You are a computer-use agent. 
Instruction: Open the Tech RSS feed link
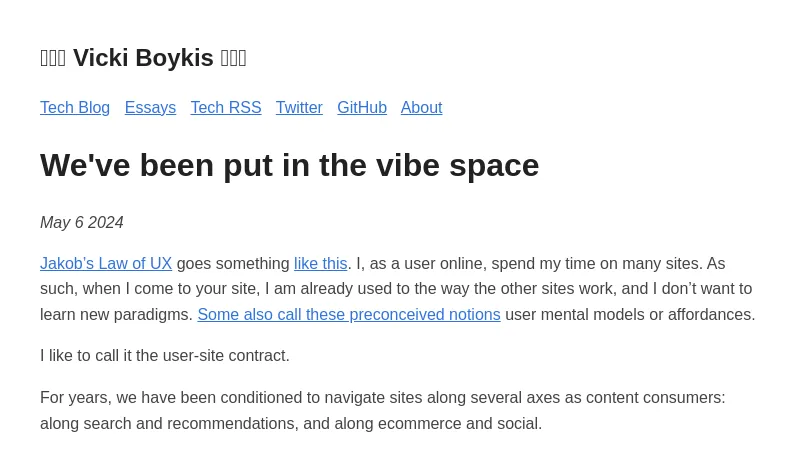pos(226,108)
